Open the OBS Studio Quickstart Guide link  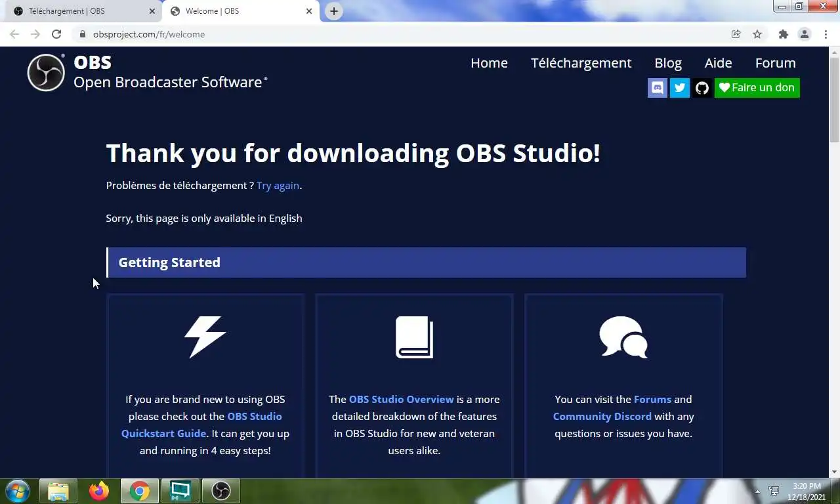[202, 425]
